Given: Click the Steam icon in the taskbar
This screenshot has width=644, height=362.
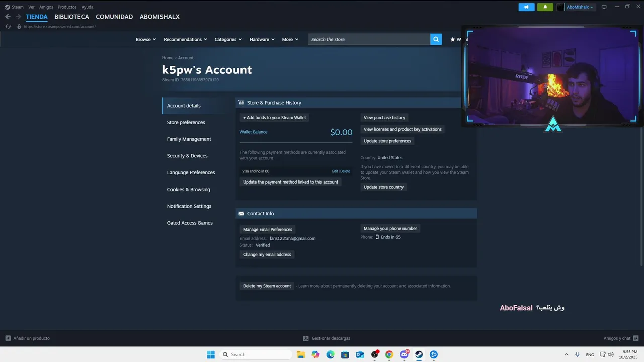Looking at the screenshot, I should click(419, 354).
